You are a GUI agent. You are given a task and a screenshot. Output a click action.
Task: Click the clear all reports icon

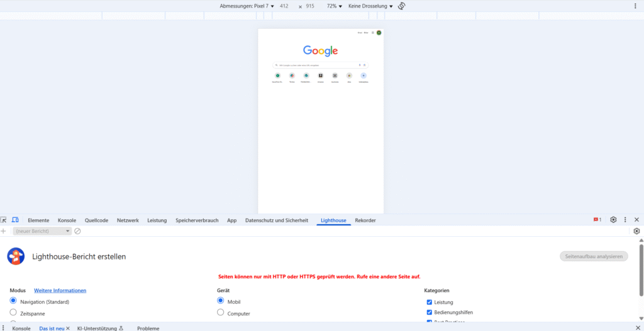point(77,231)
